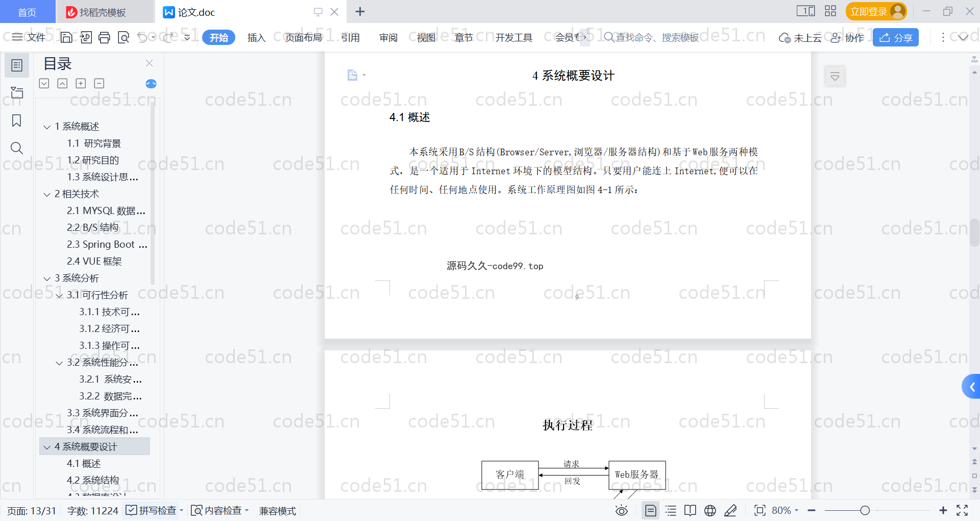Screen dimensions: 980x521
Task: Click the save document icon
Action: [x=66, y=37]
